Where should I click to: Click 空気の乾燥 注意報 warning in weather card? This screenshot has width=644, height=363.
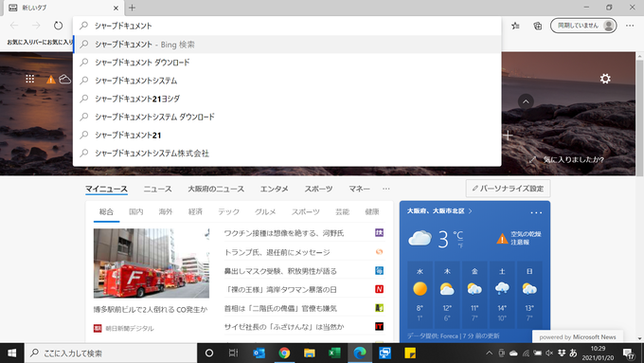[519, 238]
